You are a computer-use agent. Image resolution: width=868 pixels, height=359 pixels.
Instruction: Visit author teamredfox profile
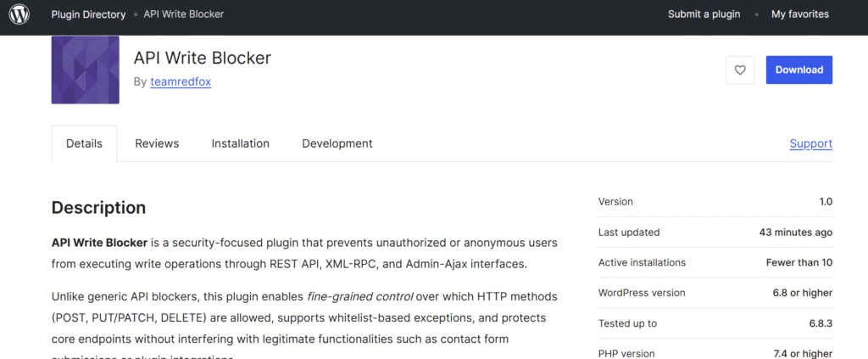(181, 82)
